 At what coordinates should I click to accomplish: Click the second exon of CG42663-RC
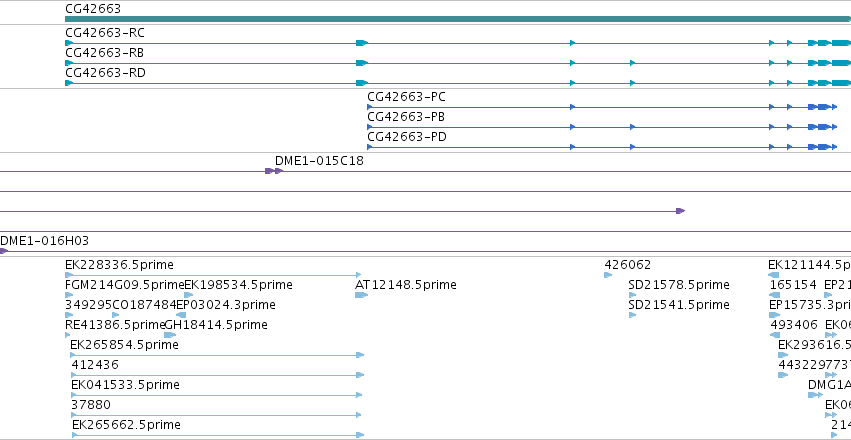click(x=362, y=43)
